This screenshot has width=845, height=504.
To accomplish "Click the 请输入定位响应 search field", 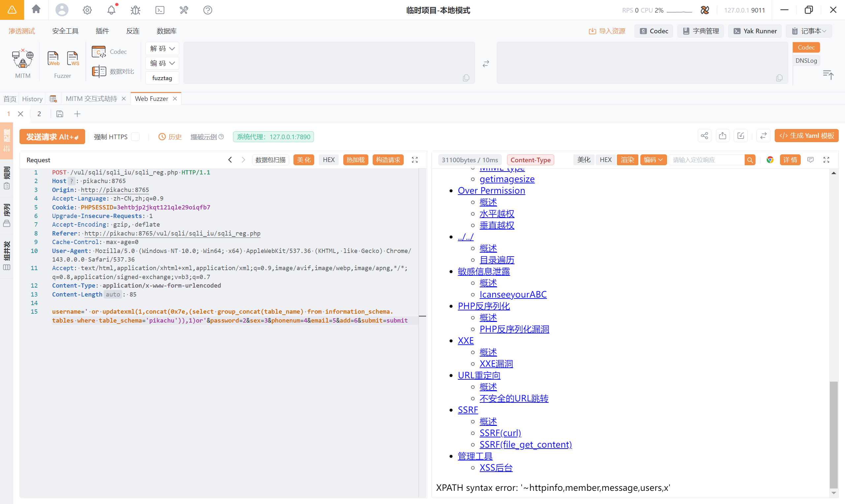I will coord(706,160).
